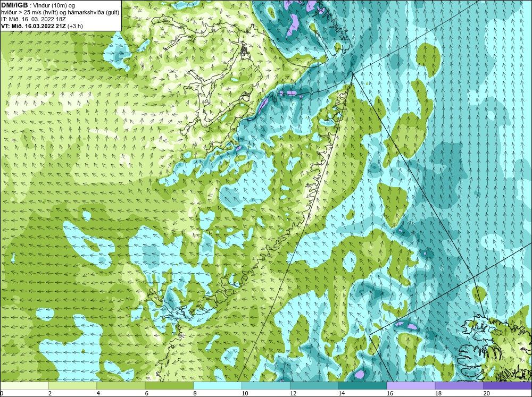
Task: Click the 0–2 m/s legend color swatch
Action: (24, 386)
